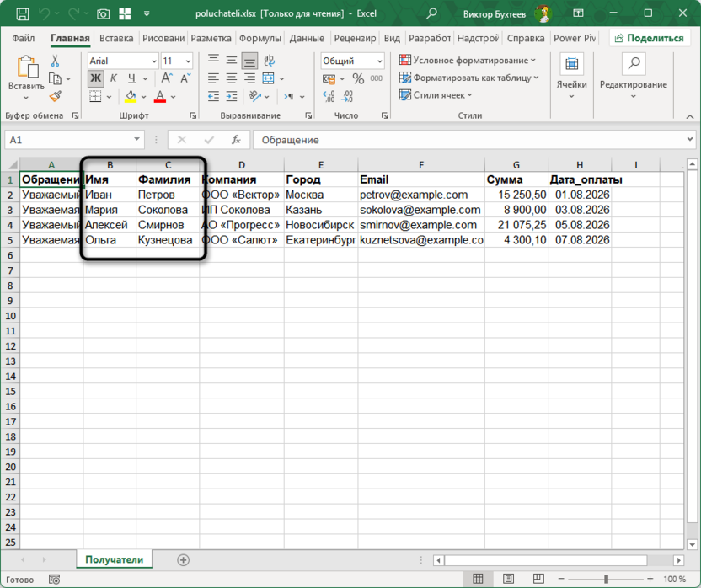Search via the magnifier in the title bar
The height and width of the screenshot is (588, 701).
coord(431,13)
